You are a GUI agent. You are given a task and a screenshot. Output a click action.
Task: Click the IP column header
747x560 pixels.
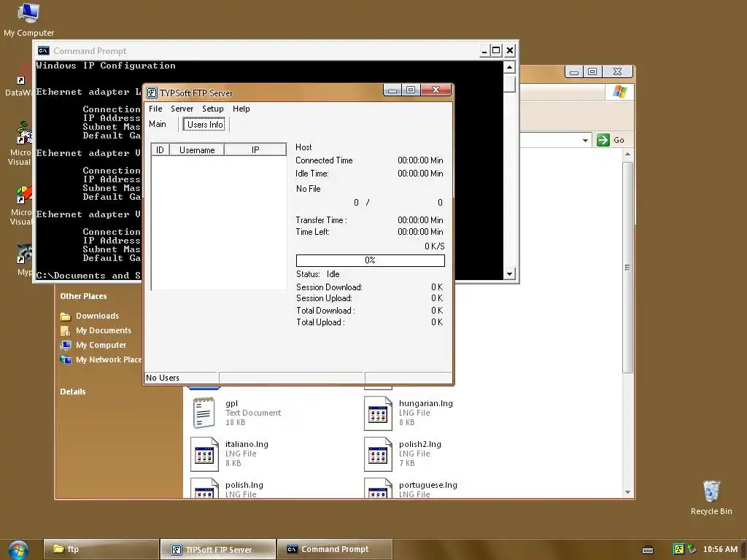tap(255, 150)
